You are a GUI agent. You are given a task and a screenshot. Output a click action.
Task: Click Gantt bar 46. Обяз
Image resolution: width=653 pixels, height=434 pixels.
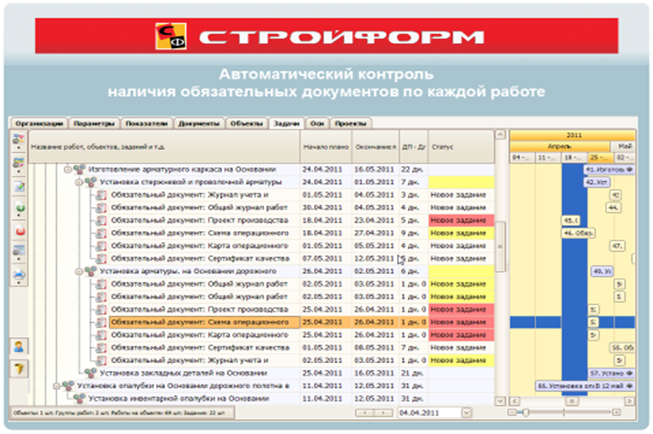578,233
